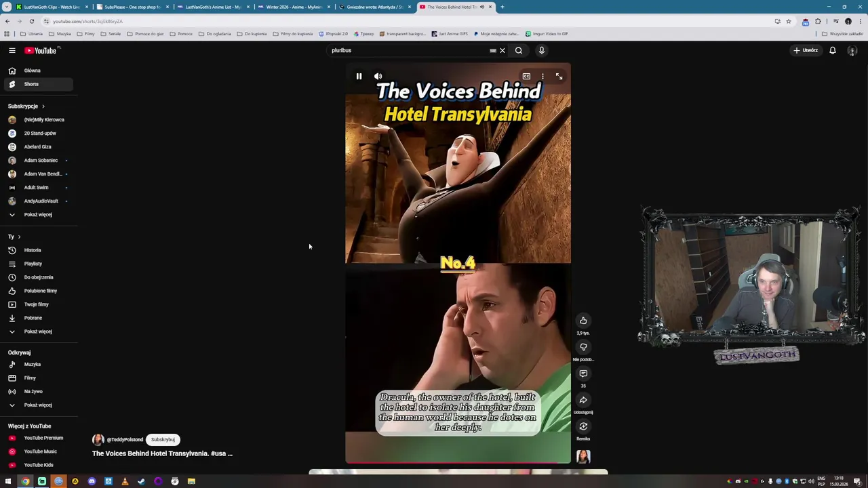Viewport: 868px width, 488px height.
Task: Focus the search field containing pluribus
Action: [x=409, y=50]
